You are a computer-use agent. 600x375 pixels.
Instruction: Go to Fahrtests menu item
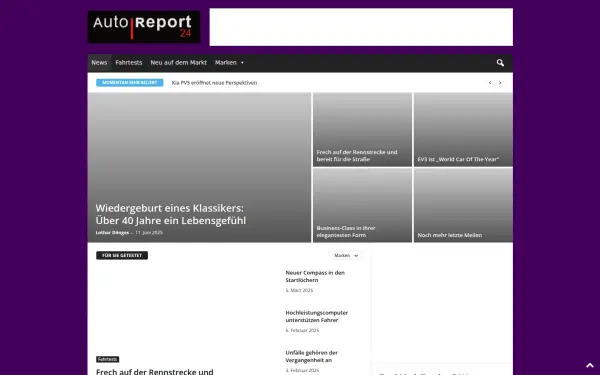click(129, 63)
